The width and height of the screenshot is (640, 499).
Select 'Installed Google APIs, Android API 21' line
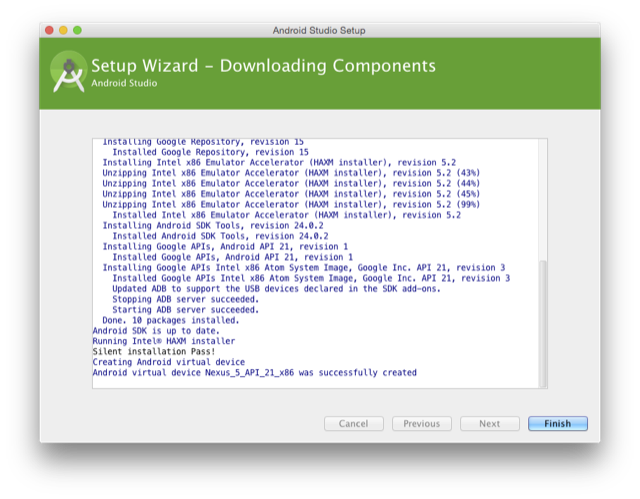(233, 257)
